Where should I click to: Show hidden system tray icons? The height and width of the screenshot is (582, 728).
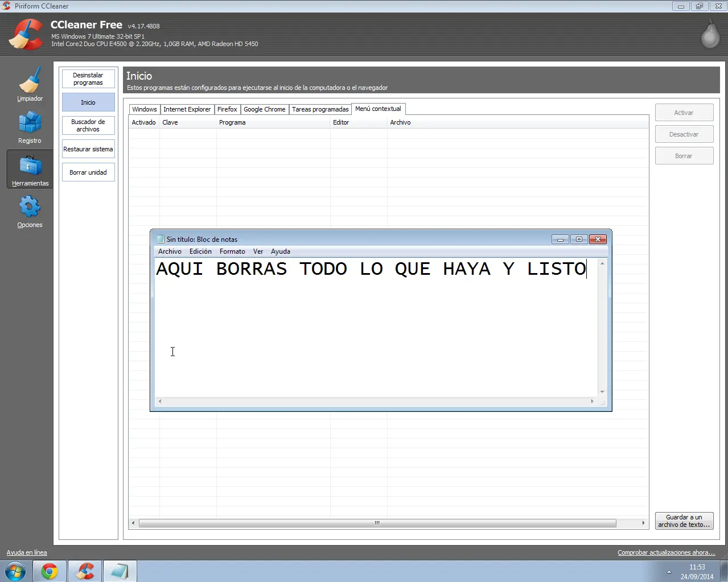point(669,572)
